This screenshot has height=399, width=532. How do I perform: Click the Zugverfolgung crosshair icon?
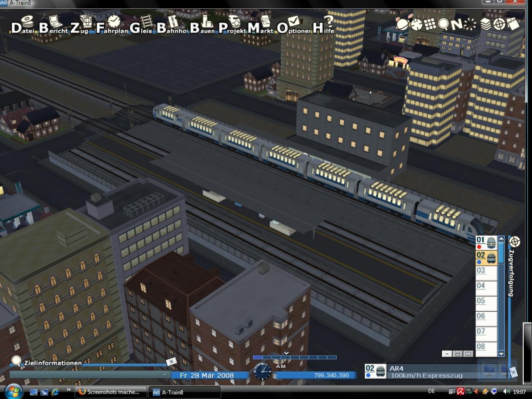(515, 241)
